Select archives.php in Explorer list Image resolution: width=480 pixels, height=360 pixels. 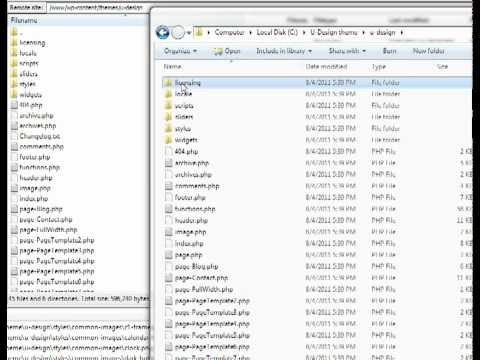pos(193,175)
